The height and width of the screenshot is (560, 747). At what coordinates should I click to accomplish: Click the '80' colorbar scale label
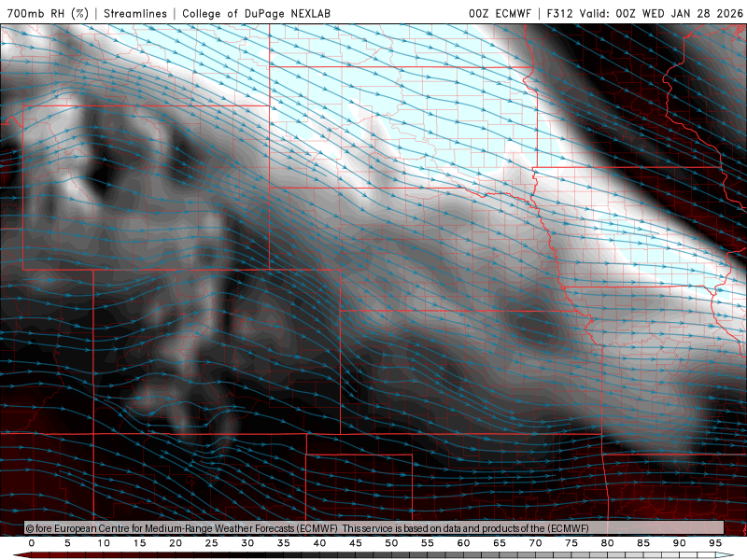point(608,543)
